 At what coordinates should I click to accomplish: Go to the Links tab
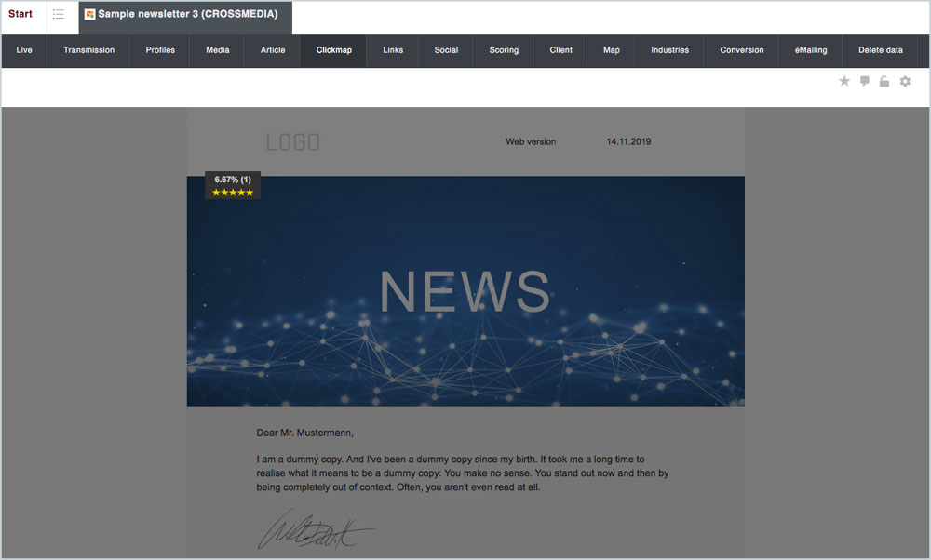click(393, 50)
